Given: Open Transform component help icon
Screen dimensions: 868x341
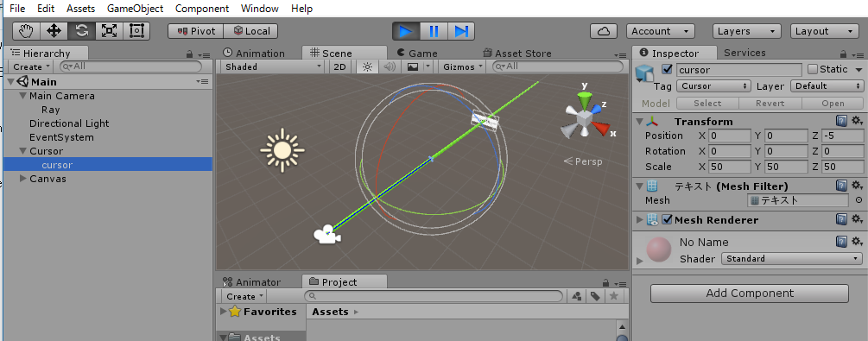Looking at the screenshot, I should pos(841,121).
